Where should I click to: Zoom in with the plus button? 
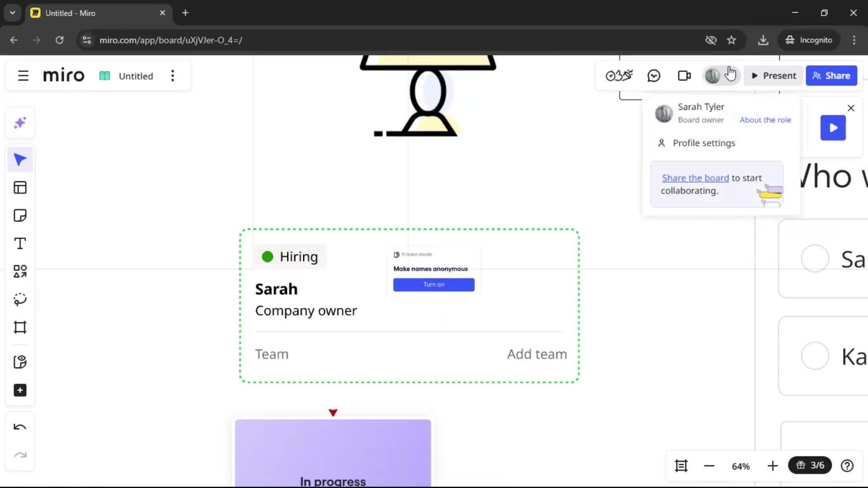pyautogui.click(x=773, y=466)
